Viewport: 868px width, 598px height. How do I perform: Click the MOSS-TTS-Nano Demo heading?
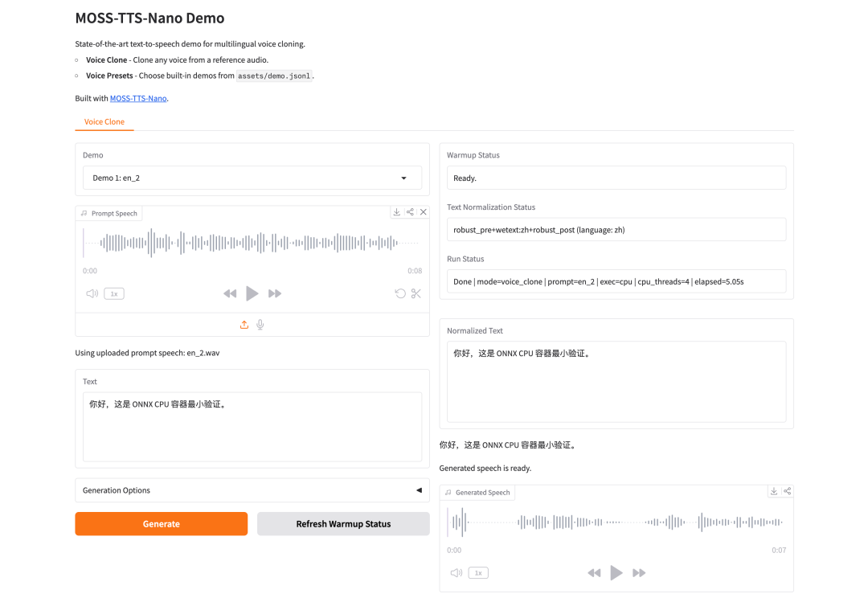pyautogui.click(x=150, y=18)
